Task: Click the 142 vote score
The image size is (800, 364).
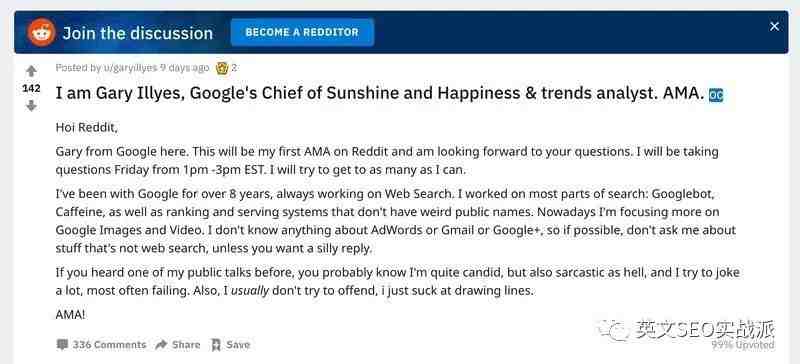Action: 31,88
